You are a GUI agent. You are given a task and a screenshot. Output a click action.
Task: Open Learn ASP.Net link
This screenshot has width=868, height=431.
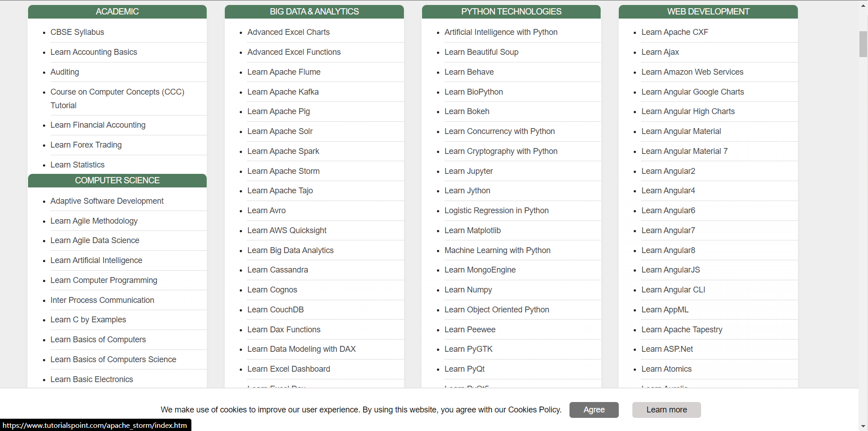pos(667,349)
